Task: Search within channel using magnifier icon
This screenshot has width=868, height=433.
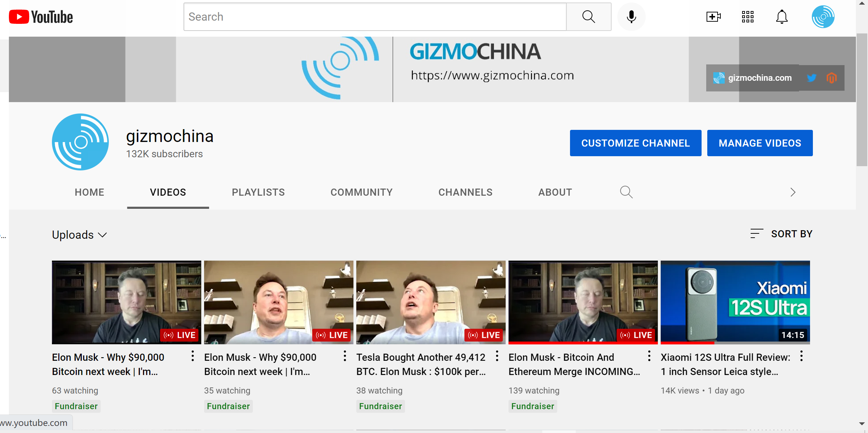Action: coord(626,192)
